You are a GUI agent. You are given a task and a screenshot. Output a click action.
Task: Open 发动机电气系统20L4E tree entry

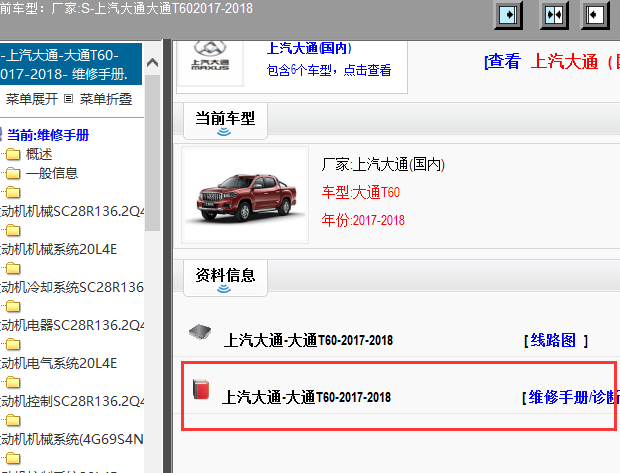pyautogui.click(x=59, y=363)
